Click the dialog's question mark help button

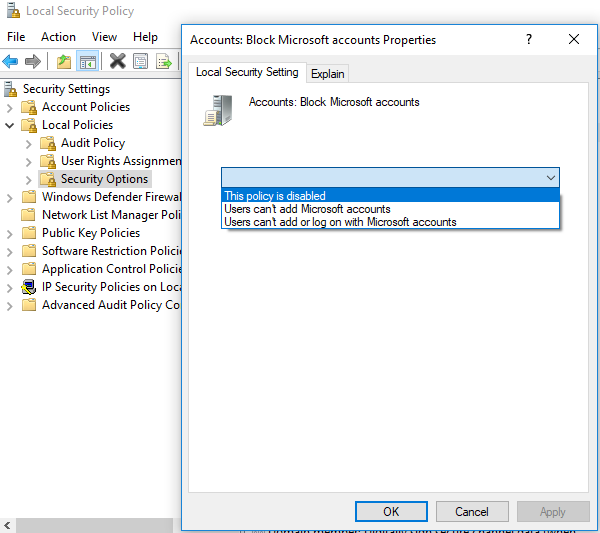529,39
